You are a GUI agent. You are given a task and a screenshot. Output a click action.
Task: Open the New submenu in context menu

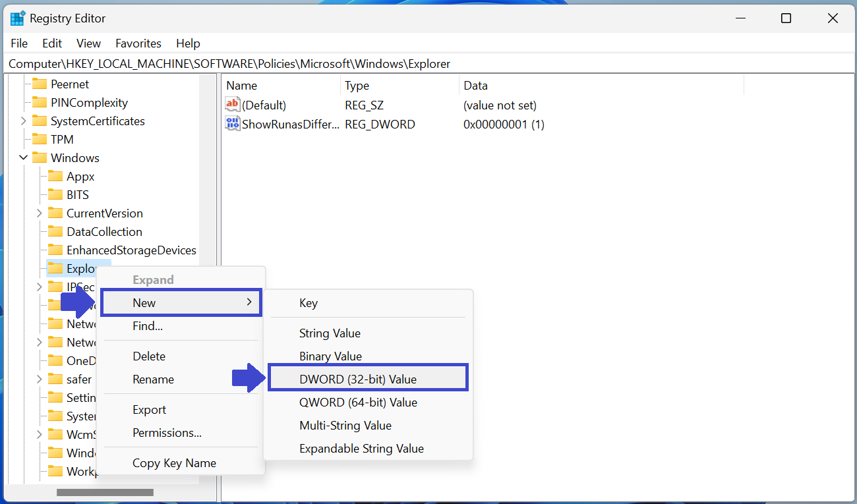tap(181, 302)
